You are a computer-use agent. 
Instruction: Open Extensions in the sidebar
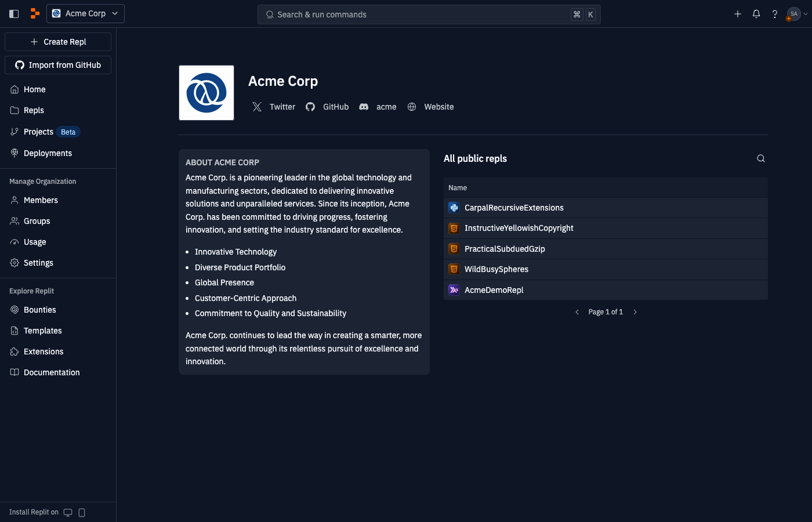point(58,351)
